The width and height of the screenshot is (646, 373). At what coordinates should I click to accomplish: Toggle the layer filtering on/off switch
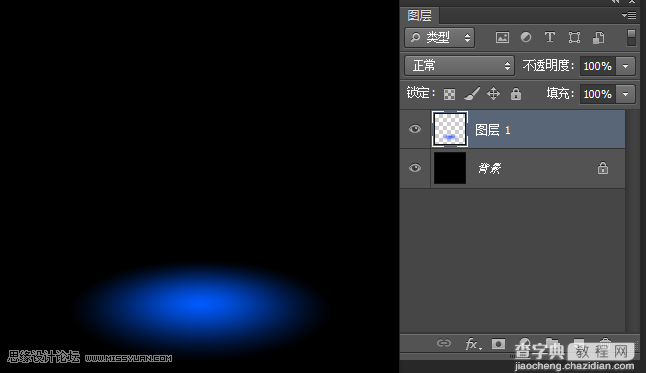631,38
